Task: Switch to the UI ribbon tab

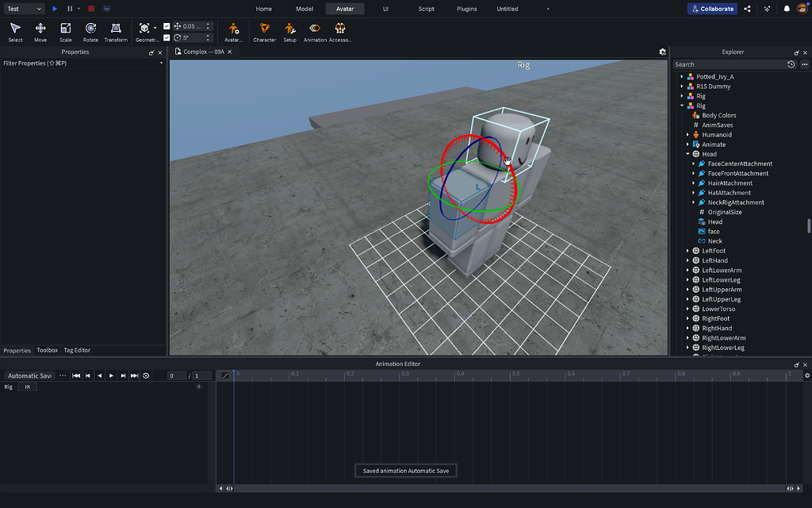Action: 385,9
